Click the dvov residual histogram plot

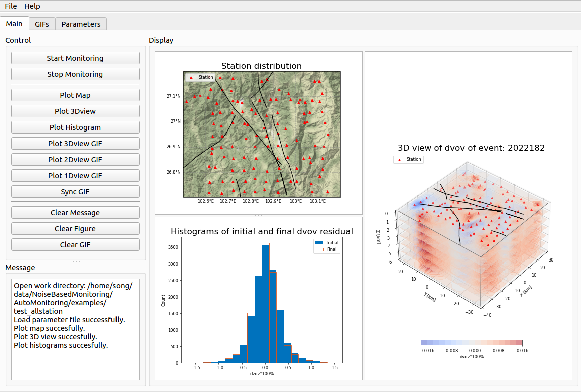coord(262,300)
